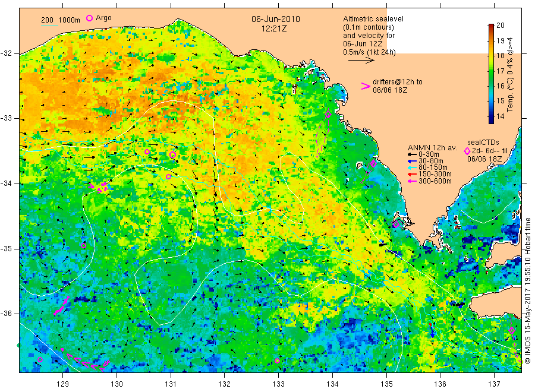Click the black ANMN arrow near 135E, 35S
The height and width of the screenshot is (392, 535).
pos(383,244)
